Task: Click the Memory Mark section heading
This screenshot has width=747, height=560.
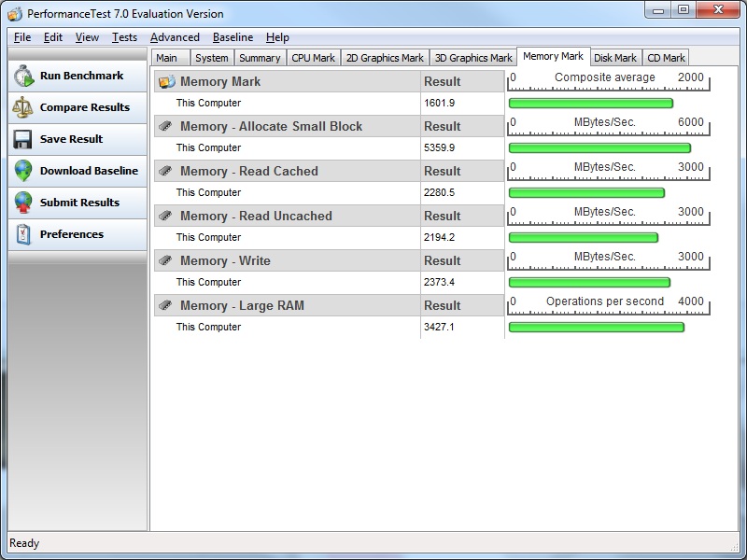Action: (220, 81)
